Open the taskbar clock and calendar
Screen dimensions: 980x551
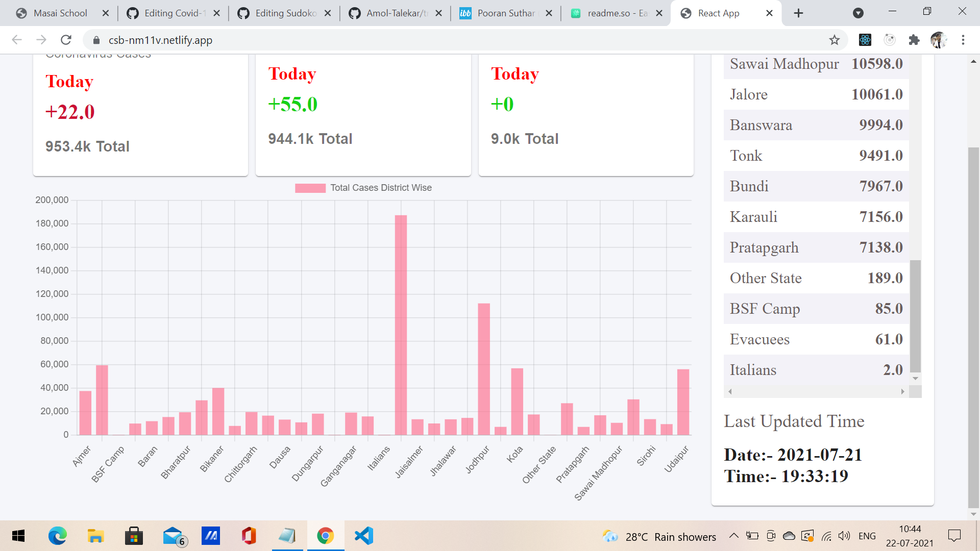[910, 536]
